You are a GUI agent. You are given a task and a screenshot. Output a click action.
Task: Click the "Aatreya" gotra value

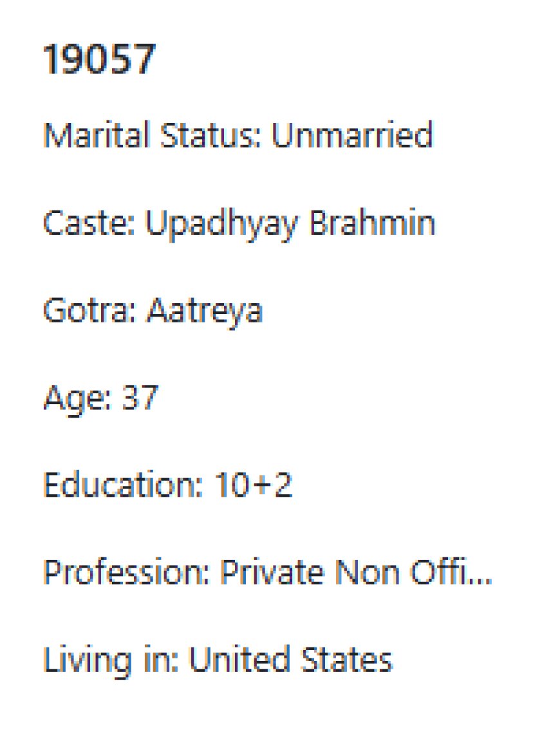pos(205,312)
